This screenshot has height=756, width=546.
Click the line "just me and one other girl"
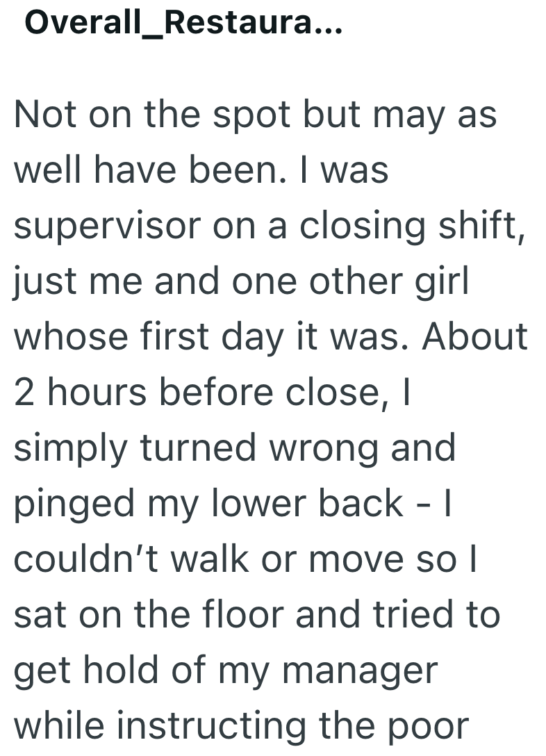(x=241, y=281)
